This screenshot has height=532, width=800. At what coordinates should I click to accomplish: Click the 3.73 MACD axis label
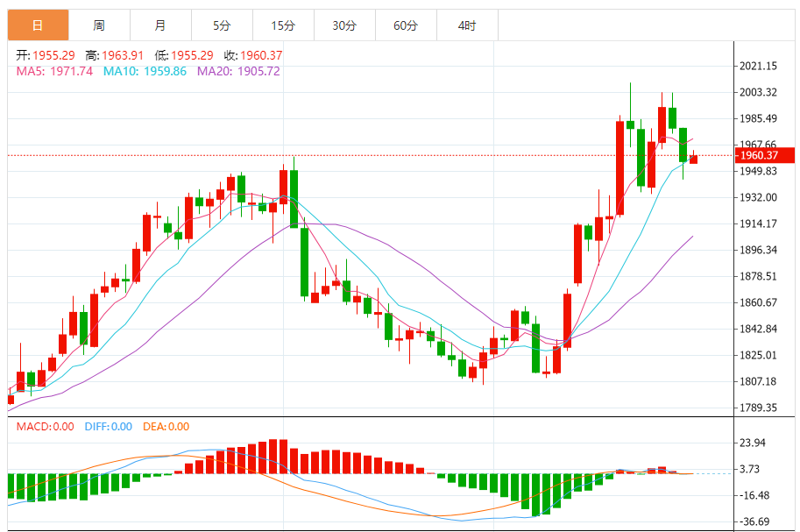point(749,469)
